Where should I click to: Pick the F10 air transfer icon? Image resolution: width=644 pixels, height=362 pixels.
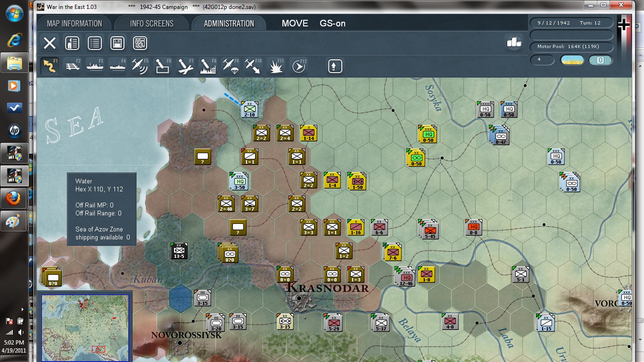(x=253, y=66)
